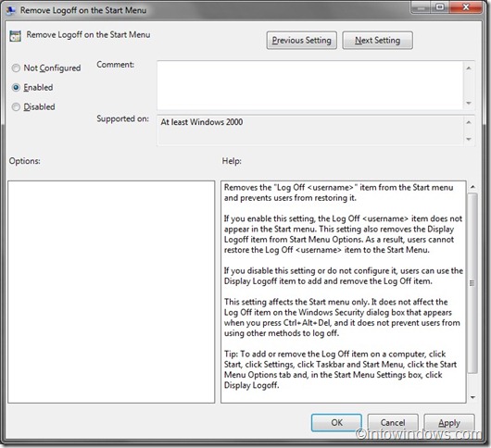
Task: Click the Comment box down scroll arrow
Action: tap(469, 103)
